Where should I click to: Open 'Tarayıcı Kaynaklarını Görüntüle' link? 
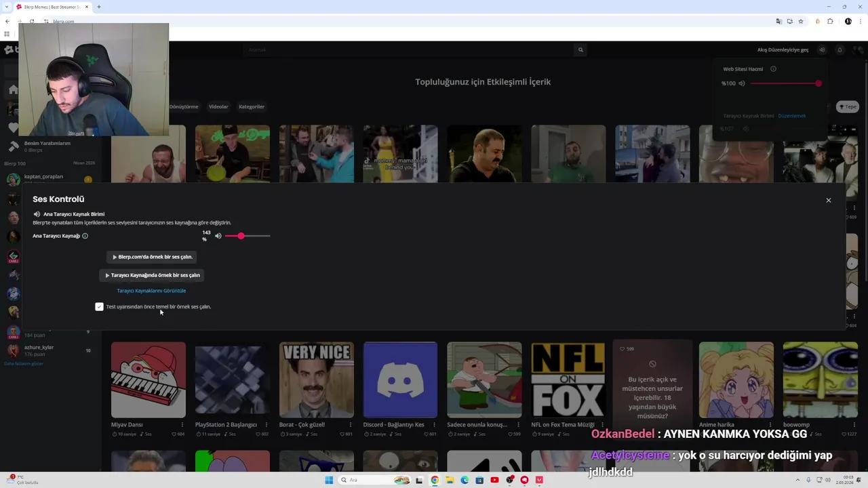(151, 291)
